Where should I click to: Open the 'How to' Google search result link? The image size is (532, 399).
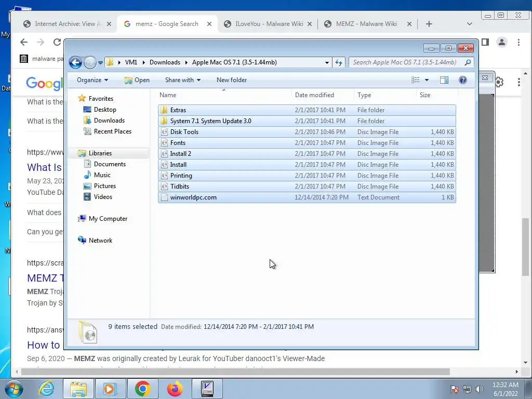tap(44, 345)
